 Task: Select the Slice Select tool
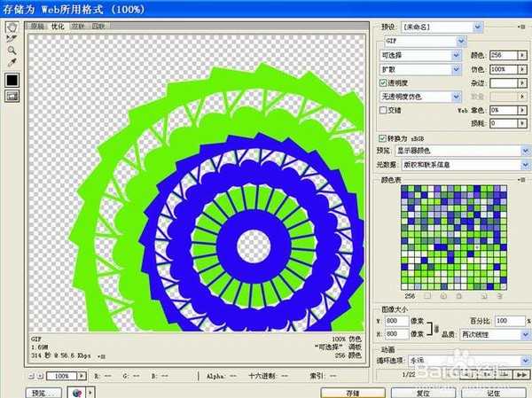[x=12, y=39]
